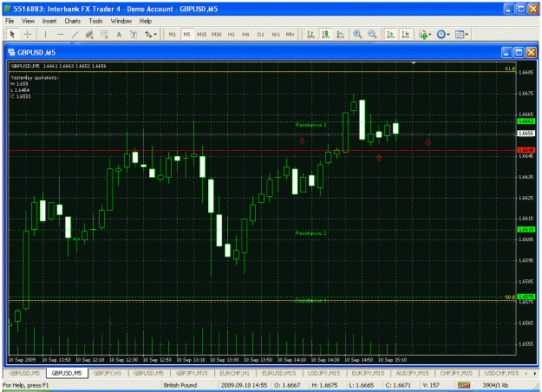Switch to USDJPY,M15 chart tab
This screenshot has height=392, width=542.
[x=323, y=373]
